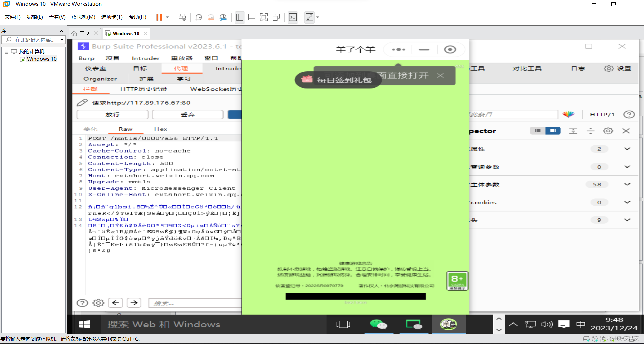Enter full screen mode in VMware

(x=264, y=17)
